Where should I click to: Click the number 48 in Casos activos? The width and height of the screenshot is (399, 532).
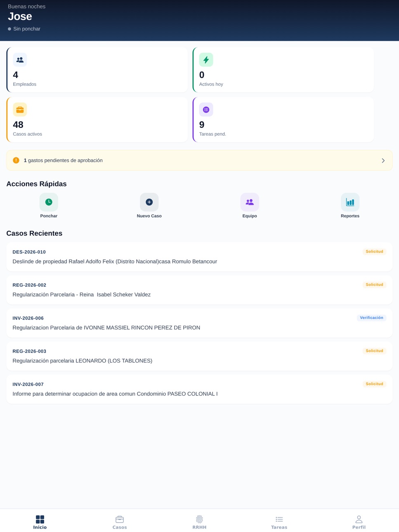(18, 125)
